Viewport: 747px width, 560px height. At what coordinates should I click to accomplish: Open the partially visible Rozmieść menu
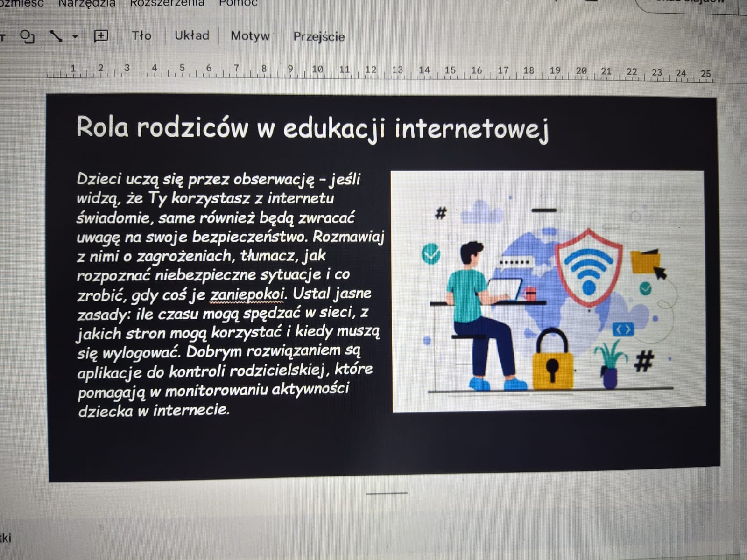[x=21, y=3]
